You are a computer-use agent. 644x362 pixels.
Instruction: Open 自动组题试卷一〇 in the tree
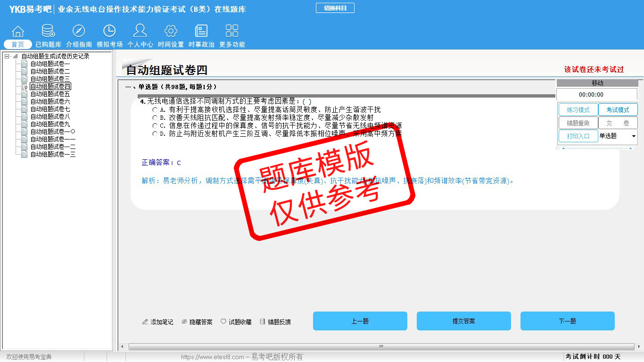53,132
